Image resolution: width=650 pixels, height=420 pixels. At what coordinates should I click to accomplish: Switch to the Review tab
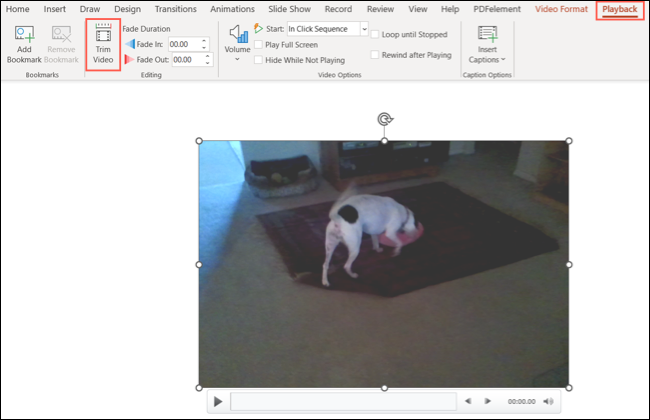[381, 9]
